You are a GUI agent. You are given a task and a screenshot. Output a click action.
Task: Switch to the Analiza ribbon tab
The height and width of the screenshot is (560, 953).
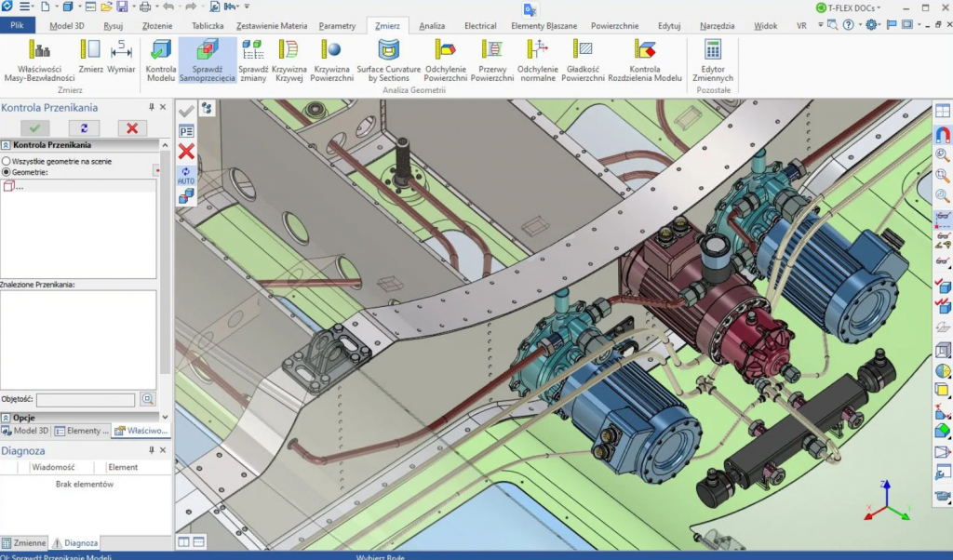click(x=432, y=26)
